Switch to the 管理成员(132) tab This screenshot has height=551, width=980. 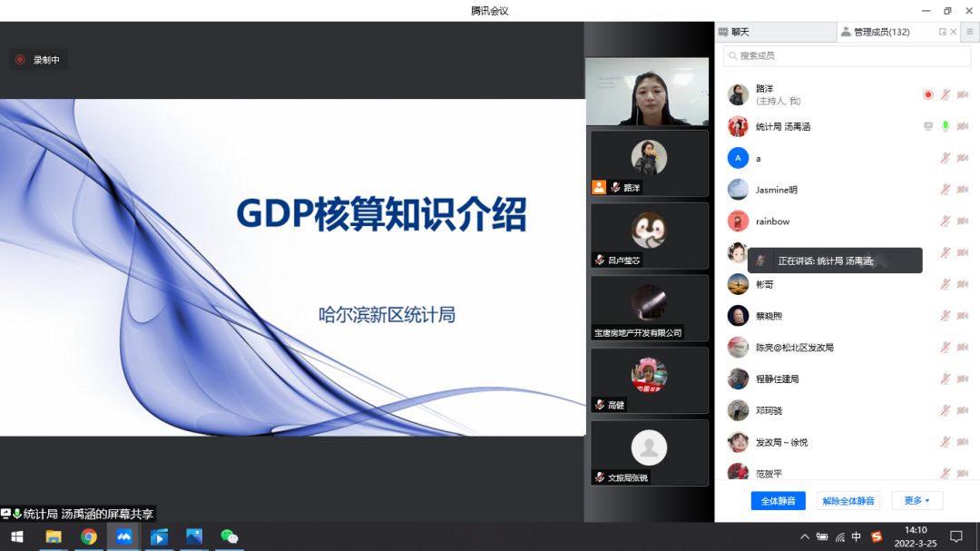point(876,32)
